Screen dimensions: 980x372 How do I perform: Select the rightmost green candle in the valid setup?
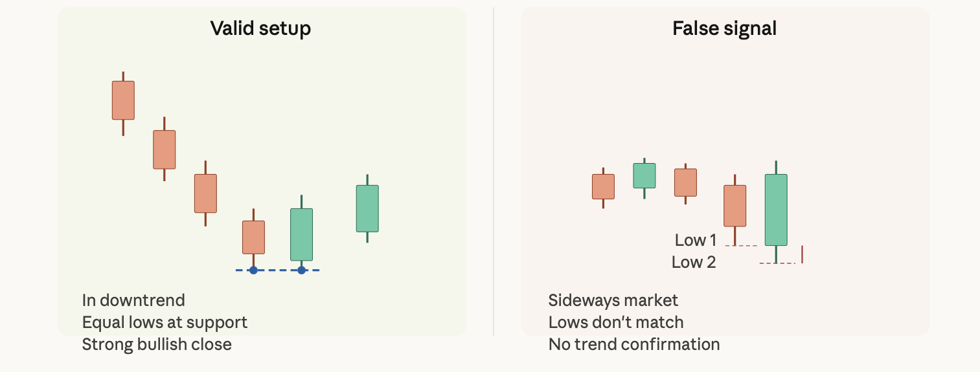(367, 208)
